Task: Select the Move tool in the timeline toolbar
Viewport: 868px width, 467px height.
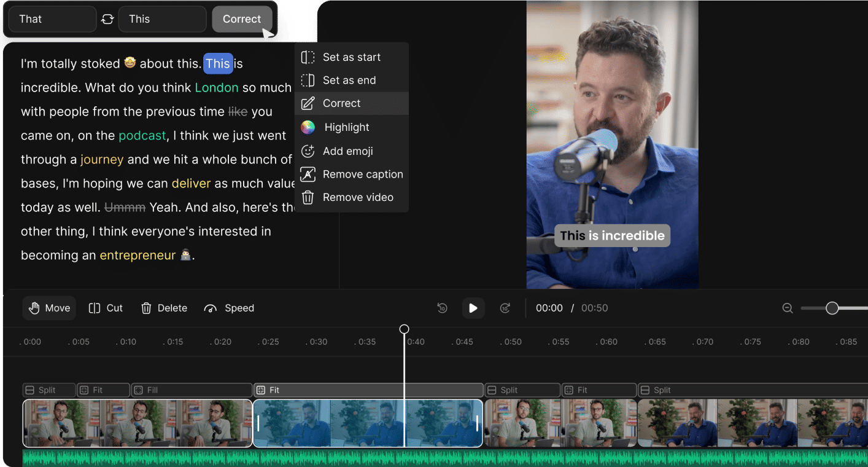Action: [48, 308]
